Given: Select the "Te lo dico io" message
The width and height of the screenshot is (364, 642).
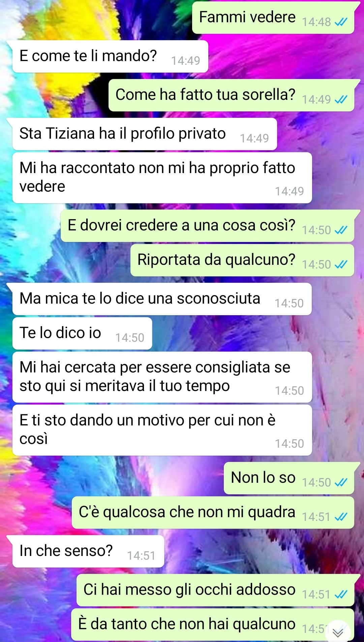Looking at the screenshot, I should pos(82,333).
